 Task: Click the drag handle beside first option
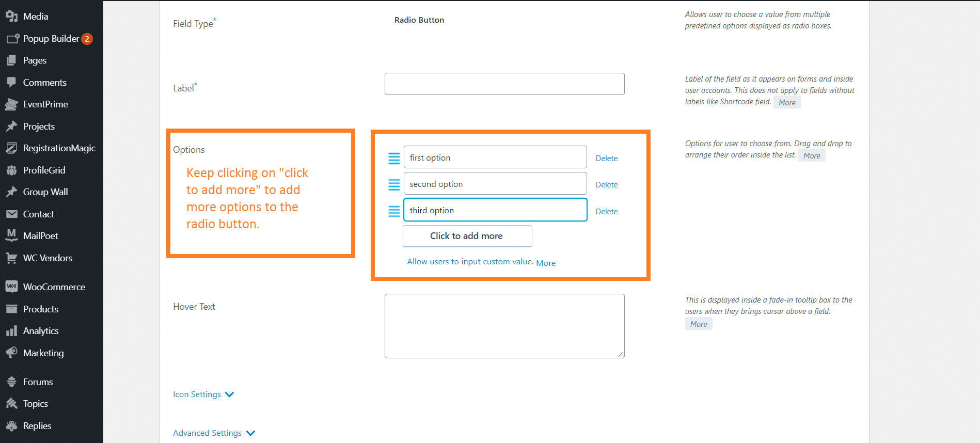pyautogui.click(x=394, y=159)
